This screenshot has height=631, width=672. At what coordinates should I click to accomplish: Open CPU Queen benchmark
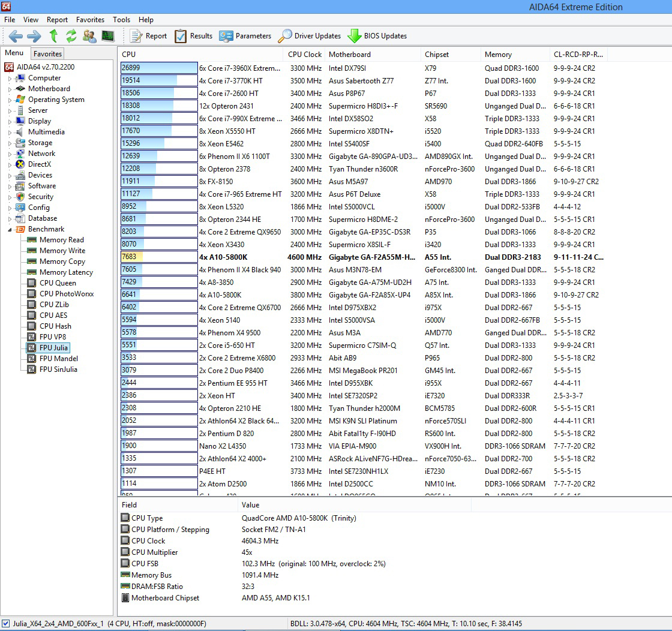(x=58, y=283)
